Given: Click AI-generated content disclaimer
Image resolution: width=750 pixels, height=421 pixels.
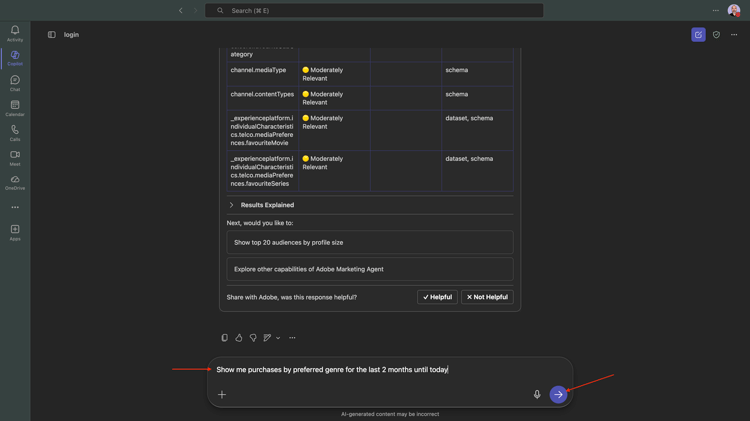Looking at the screenshot, I should point(390,414).
